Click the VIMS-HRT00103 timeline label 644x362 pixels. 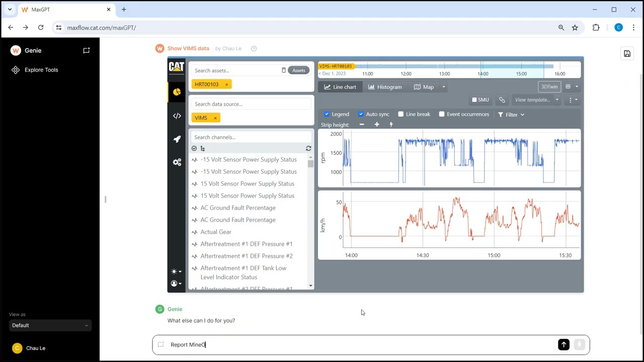(x=336, y=66)
